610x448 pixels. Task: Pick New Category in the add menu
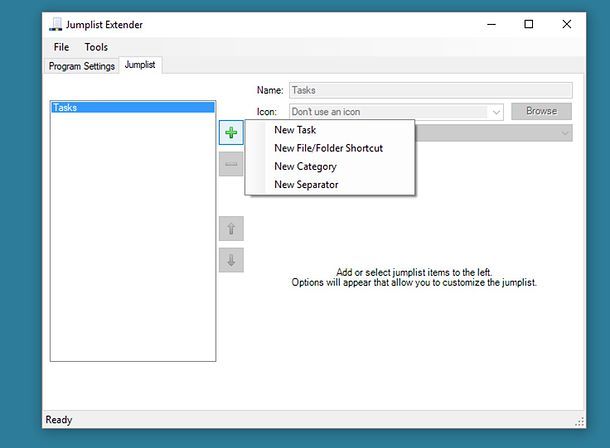pos(305,166)
